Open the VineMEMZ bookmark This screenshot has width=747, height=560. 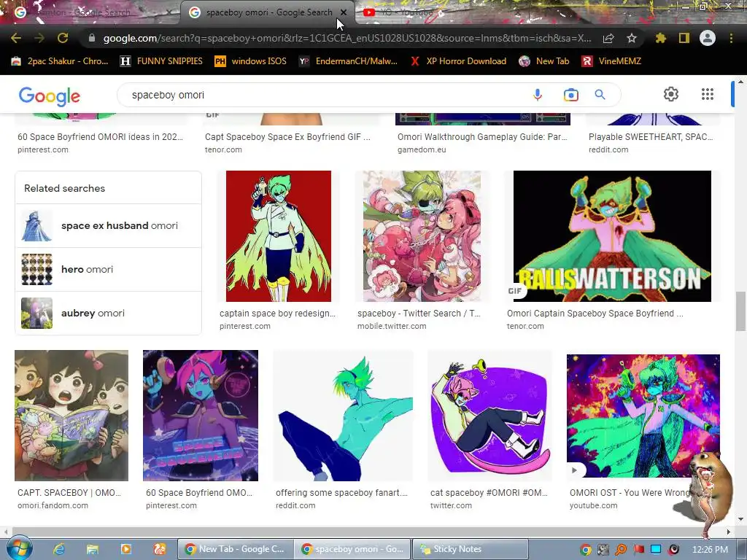(612, 61)
